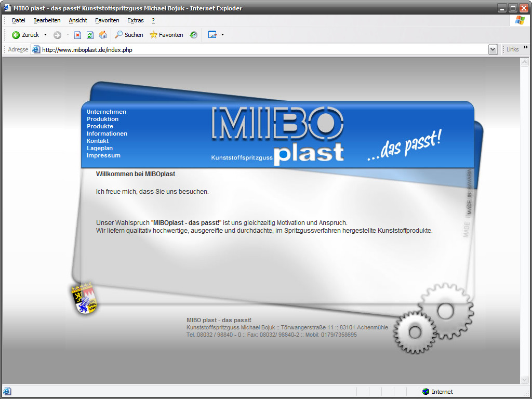
Task: Open Suchen search with magnifier icon
Action: point(129,35)
